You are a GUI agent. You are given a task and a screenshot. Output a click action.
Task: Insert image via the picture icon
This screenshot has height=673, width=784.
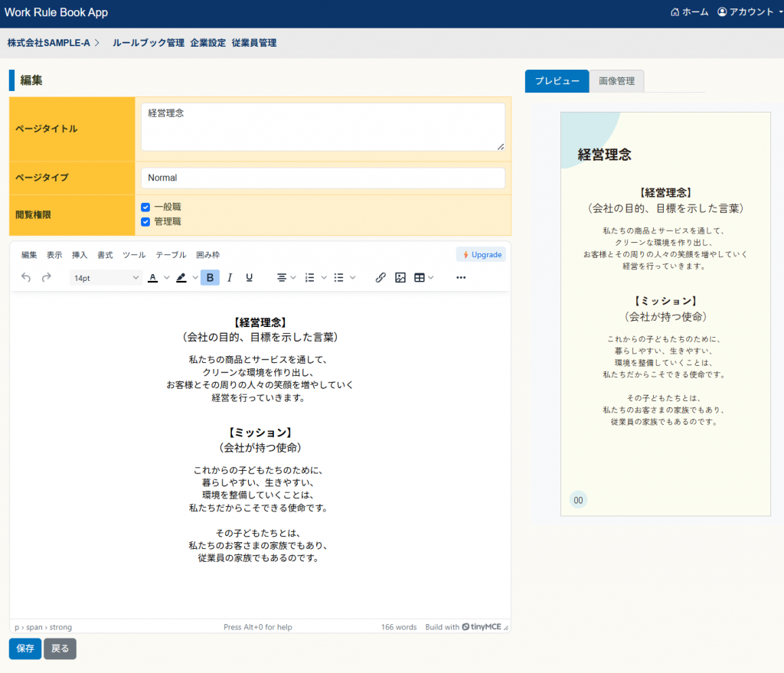click(x=400, y=278)
